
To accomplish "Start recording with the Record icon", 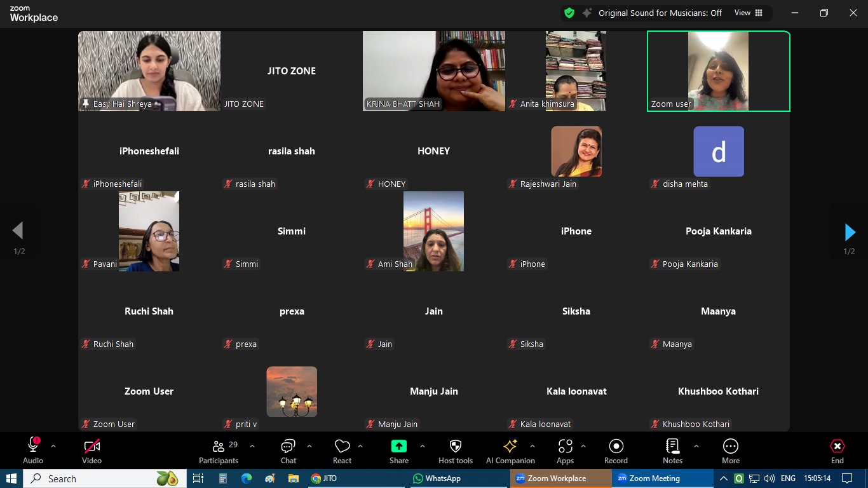I will (615, 446).
